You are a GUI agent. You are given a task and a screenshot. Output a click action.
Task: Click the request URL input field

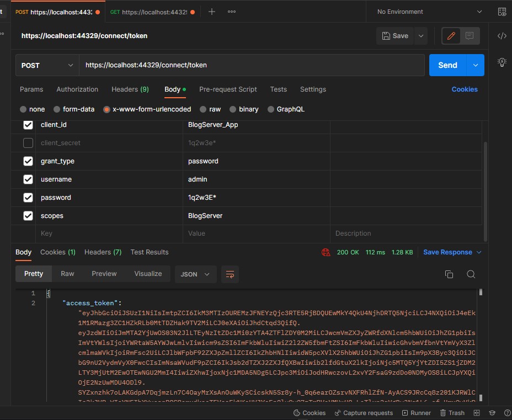click(248, 65)
